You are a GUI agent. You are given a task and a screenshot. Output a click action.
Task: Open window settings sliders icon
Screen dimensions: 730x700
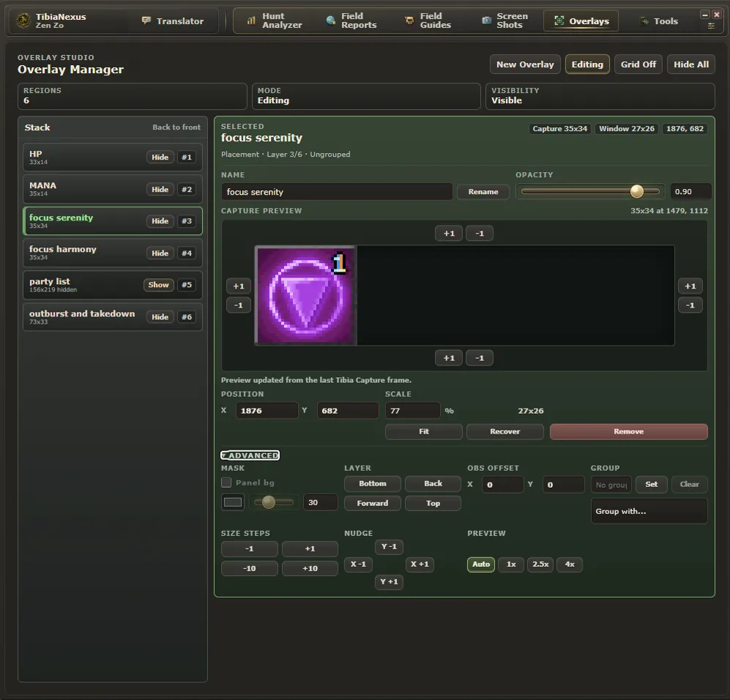(x=711, y=26)
